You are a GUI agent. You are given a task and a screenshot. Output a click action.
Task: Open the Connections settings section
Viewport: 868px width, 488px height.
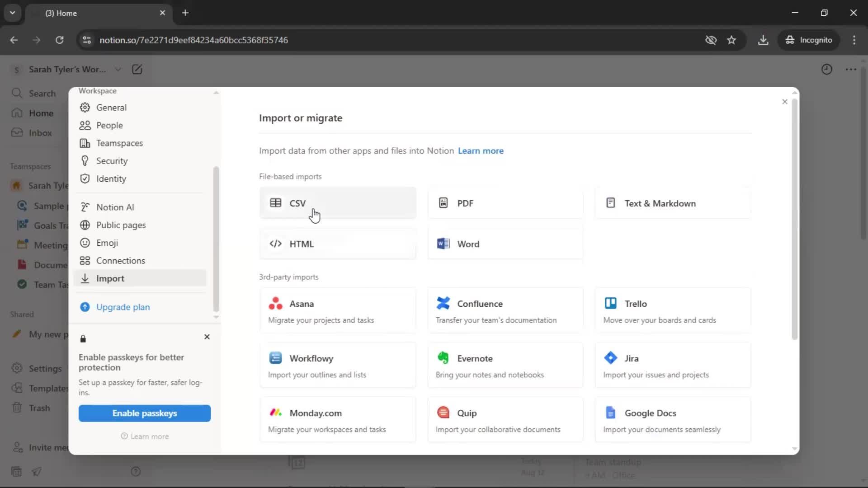(x=140, y=261)
